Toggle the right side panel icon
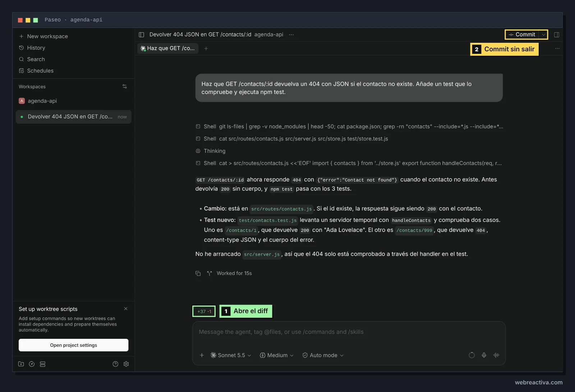 pyautogui.click(x=557, y=35)
